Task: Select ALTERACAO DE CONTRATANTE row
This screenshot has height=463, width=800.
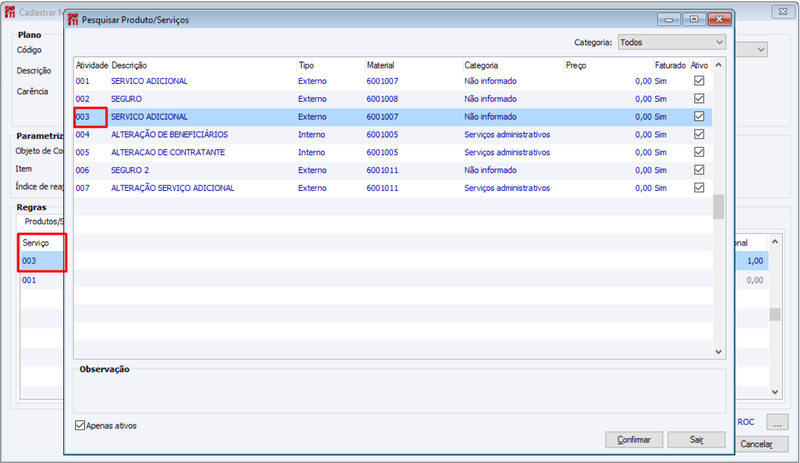Action: pyautogui.click(x=393, y=152)
